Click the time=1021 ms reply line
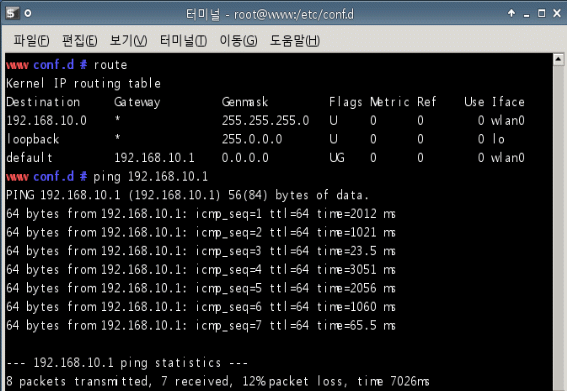 pos(201,232)
